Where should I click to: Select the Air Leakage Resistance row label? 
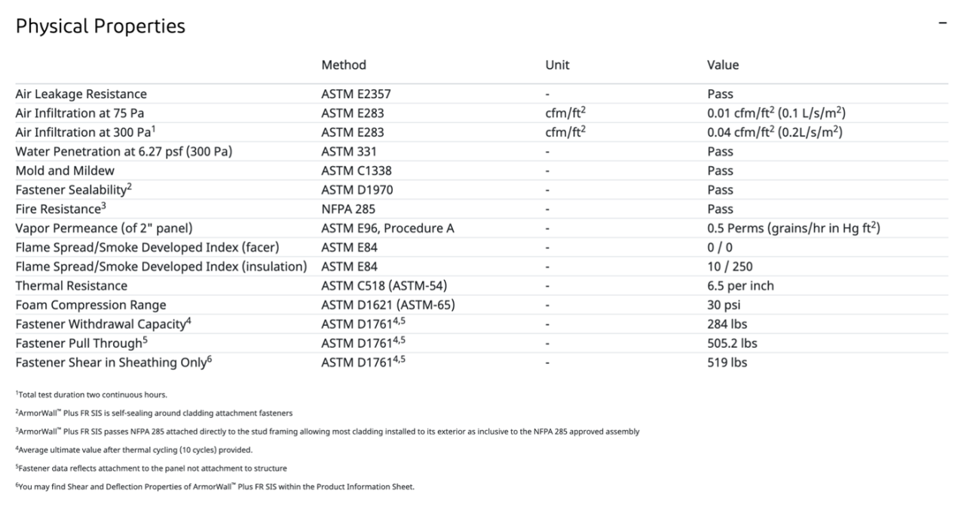click(x=81, y=94)
